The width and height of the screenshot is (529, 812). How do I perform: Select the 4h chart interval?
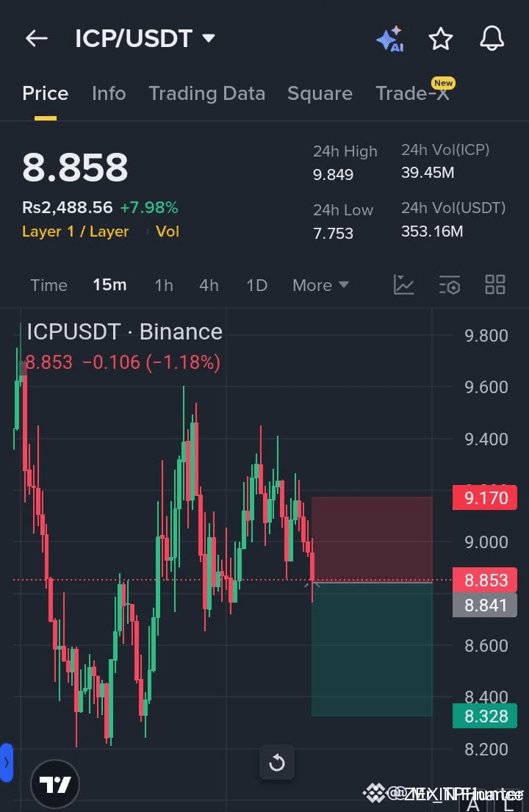(x=209, y=285)
